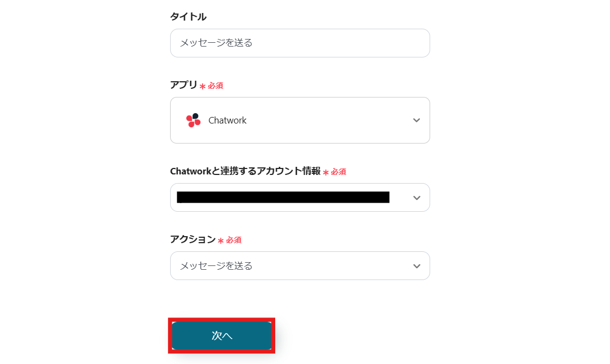Open the アクション dropdown set to メッセージを送る

coord(300,266)
